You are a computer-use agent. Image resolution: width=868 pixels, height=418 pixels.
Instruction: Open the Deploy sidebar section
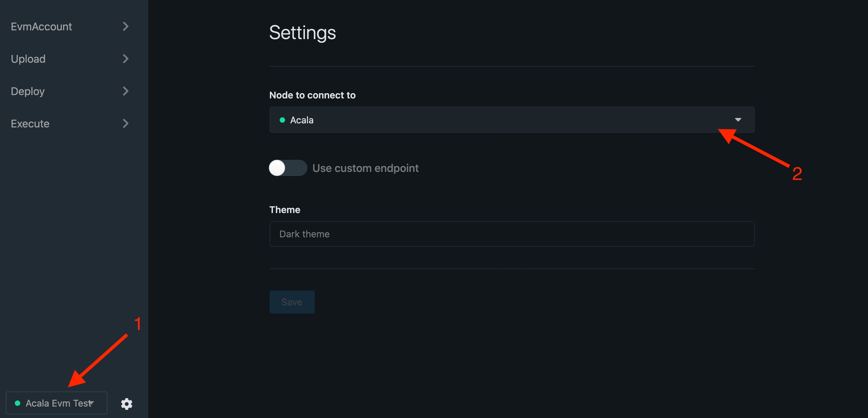28,92
